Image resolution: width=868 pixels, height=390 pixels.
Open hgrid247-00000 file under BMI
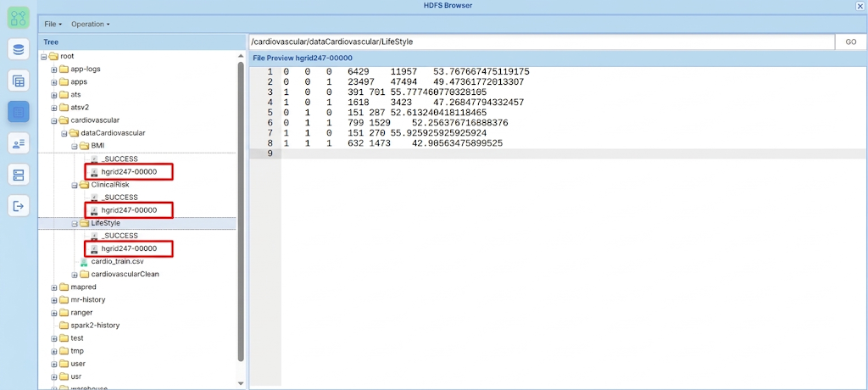click(129, 172)
